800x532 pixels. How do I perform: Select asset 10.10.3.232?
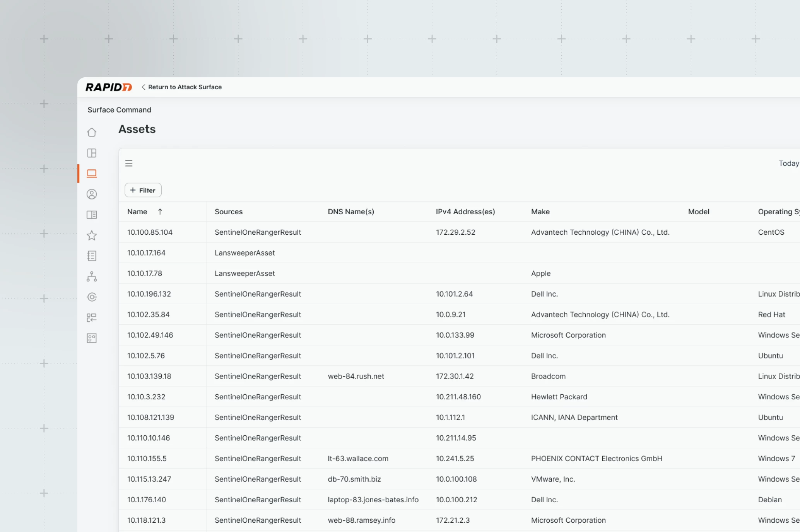146,397
